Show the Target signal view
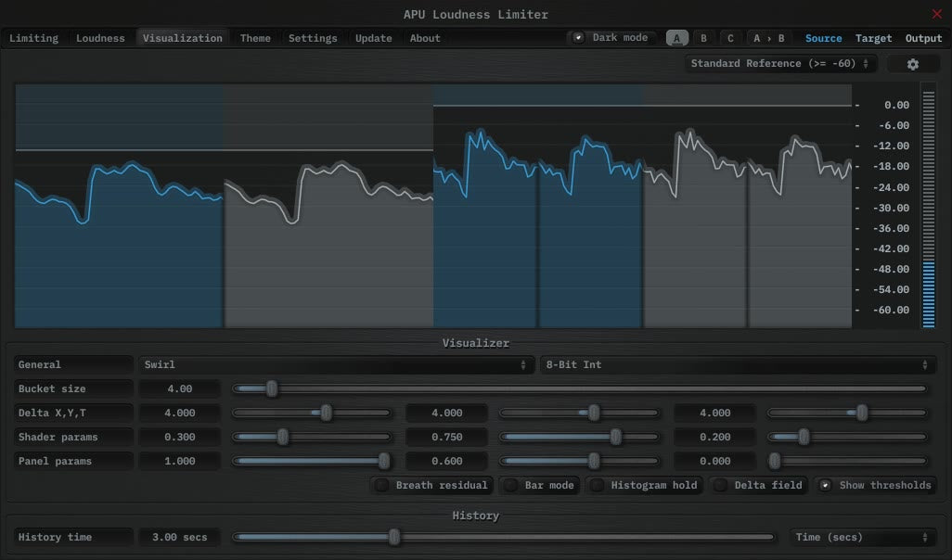Image resolution: width=952 pixels, height=560 pixels. point(874,38)
